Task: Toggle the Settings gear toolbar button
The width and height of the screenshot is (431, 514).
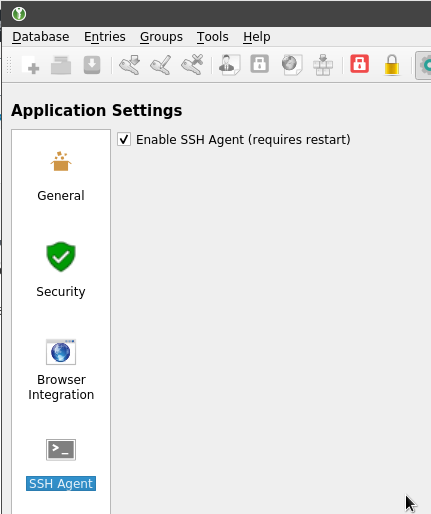Action: 424,65
